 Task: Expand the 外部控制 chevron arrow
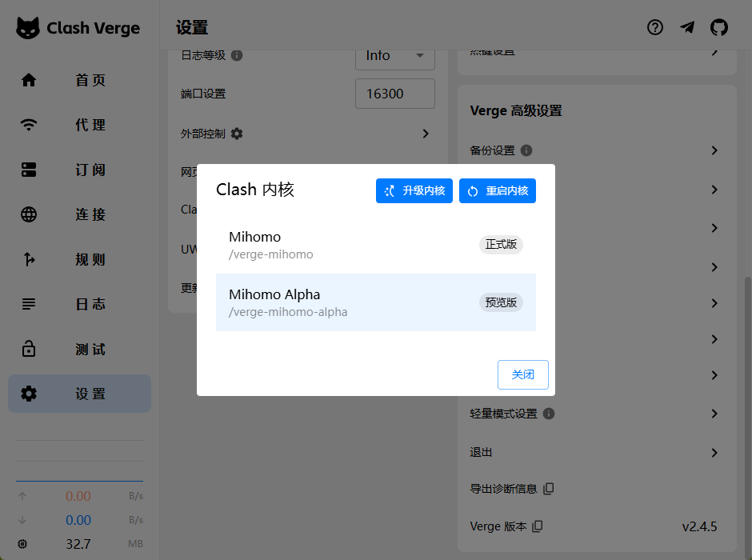(426, 134)
